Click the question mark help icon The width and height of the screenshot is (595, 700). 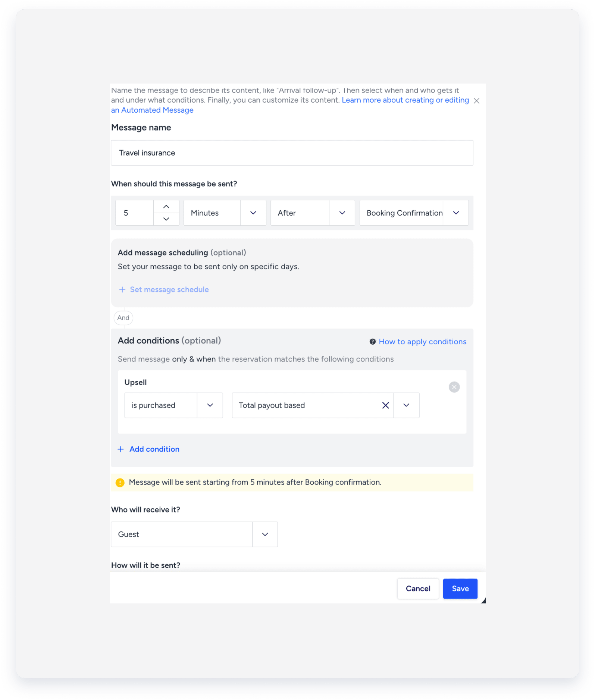[372, 342]
